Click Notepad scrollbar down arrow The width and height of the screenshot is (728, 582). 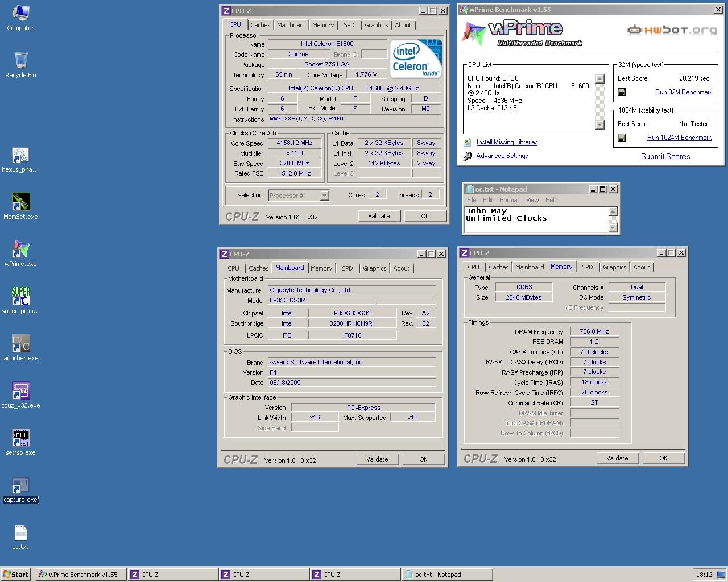click(x=613, y=228)
